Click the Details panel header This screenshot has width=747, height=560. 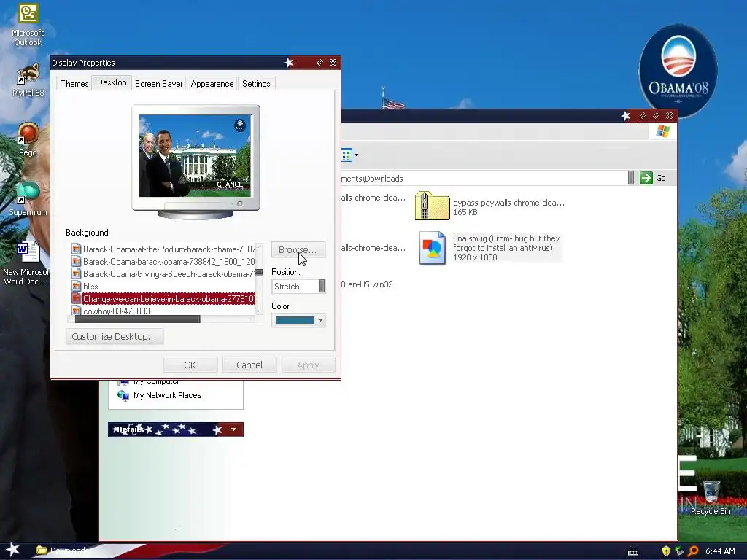tap(175, 429)
